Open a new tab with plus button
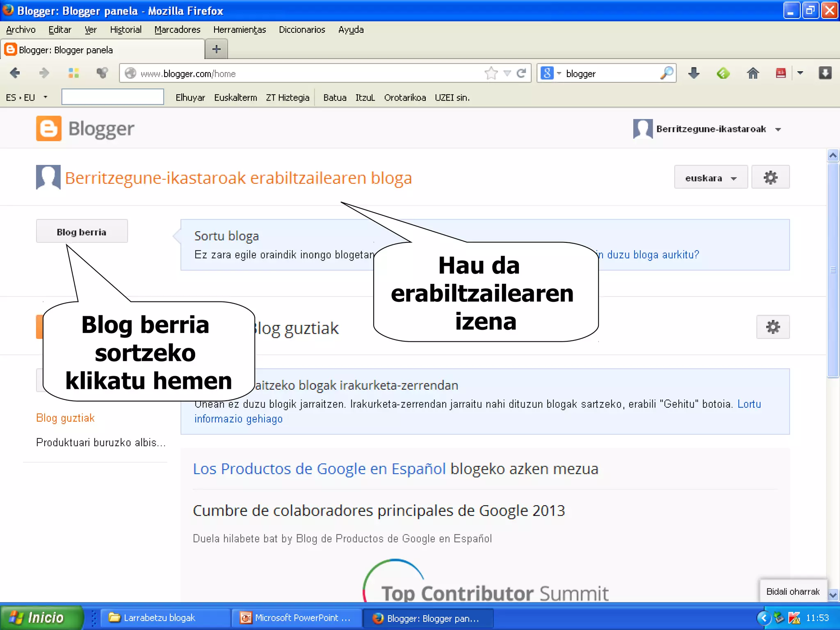Screen dimensions: 840x630 (x=216, y=50)
